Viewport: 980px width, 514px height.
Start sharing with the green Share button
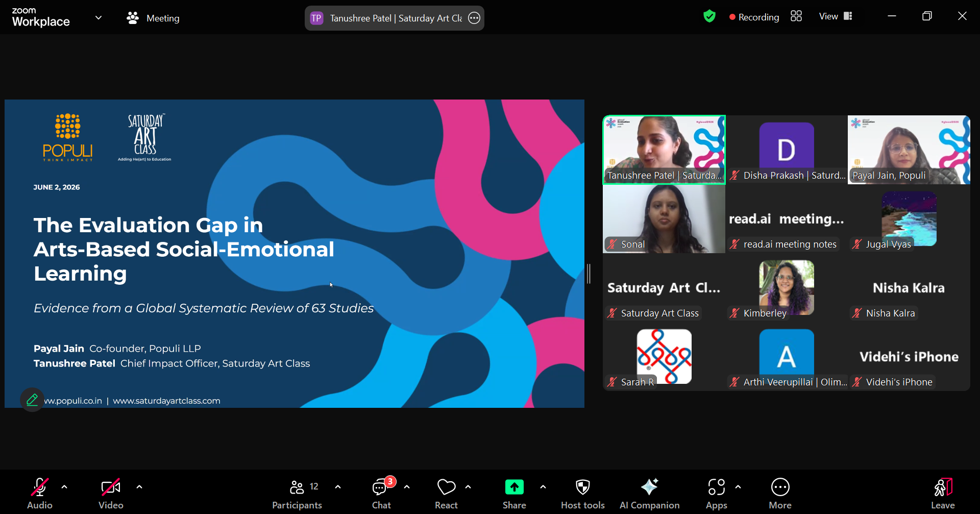(514, 494)
